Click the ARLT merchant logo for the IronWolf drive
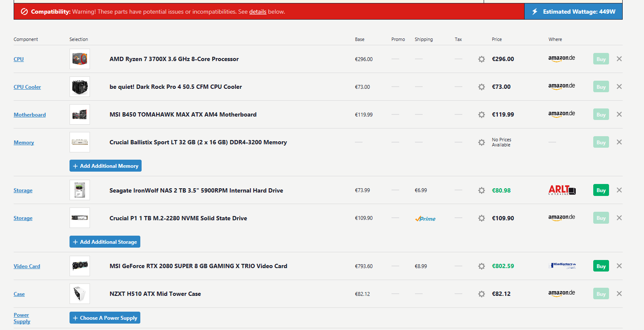Viewport: 644px width, 330px height. pos(562,190)
